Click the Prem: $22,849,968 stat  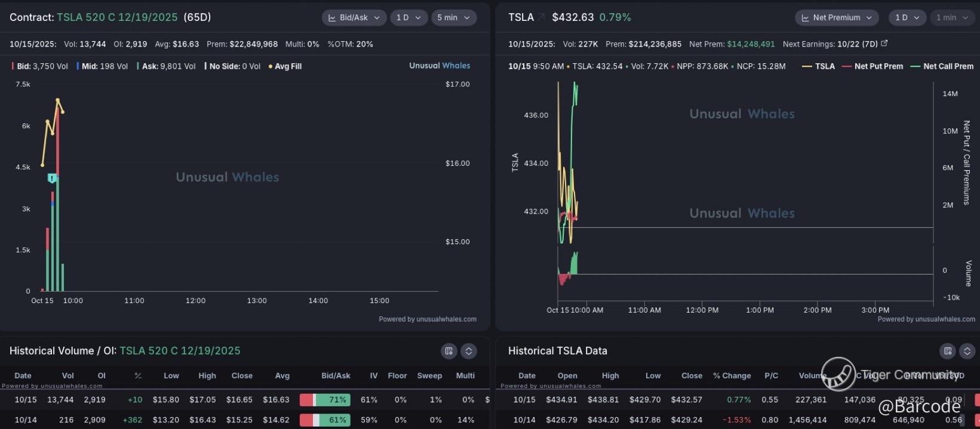242,44
